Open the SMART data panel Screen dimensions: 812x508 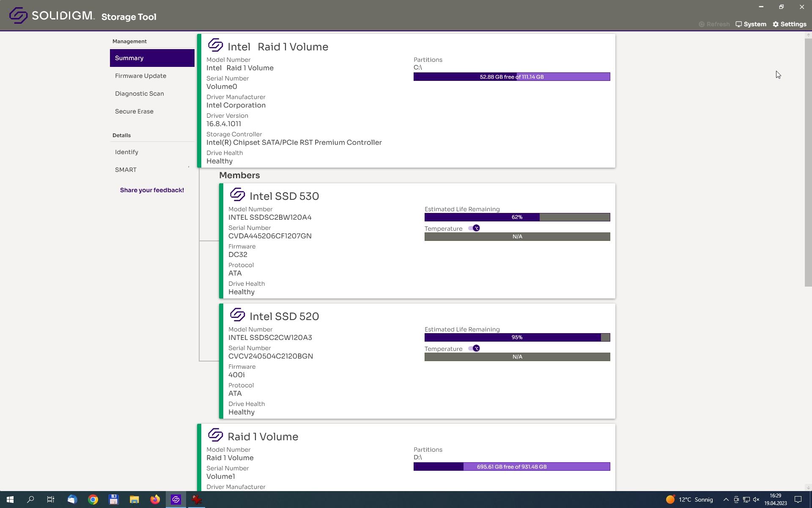click(125, 169)
